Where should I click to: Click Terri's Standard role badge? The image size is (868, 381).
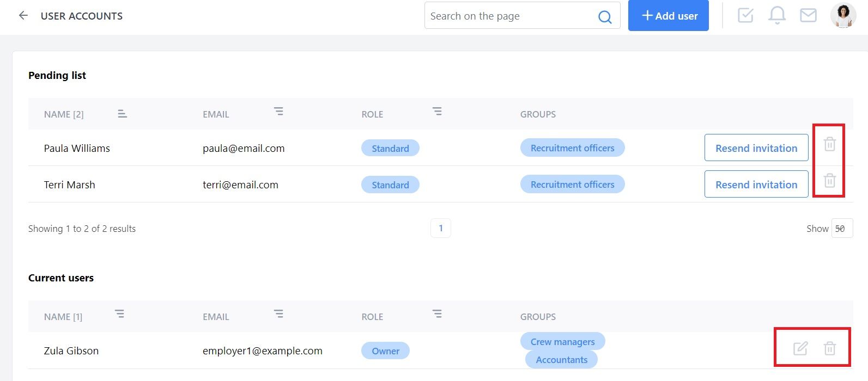(390, 185)
